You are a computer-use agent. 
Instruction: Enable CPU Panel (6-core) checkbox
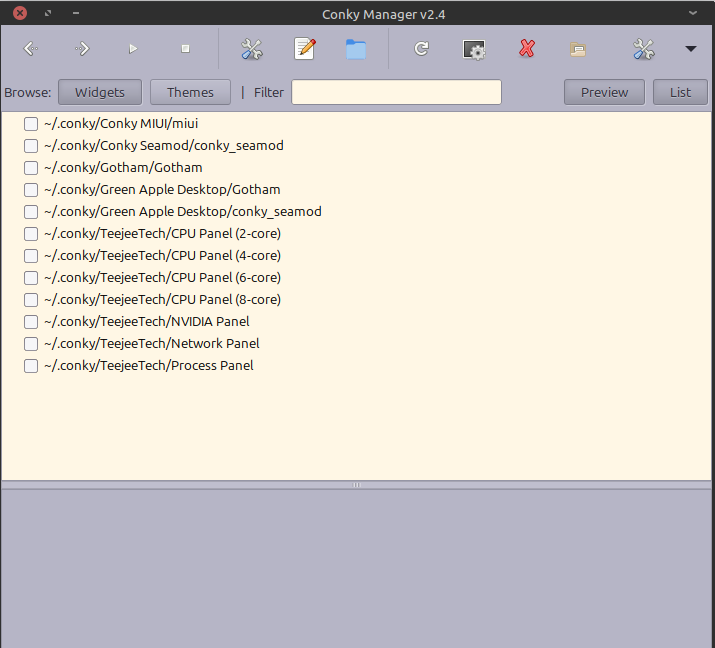click(31, 278)
